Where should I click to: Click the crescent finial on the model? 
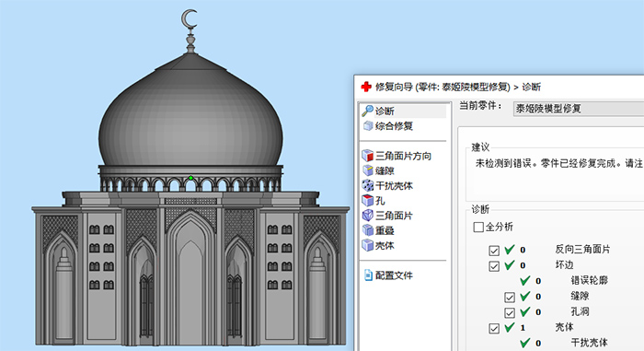point(189,19)
